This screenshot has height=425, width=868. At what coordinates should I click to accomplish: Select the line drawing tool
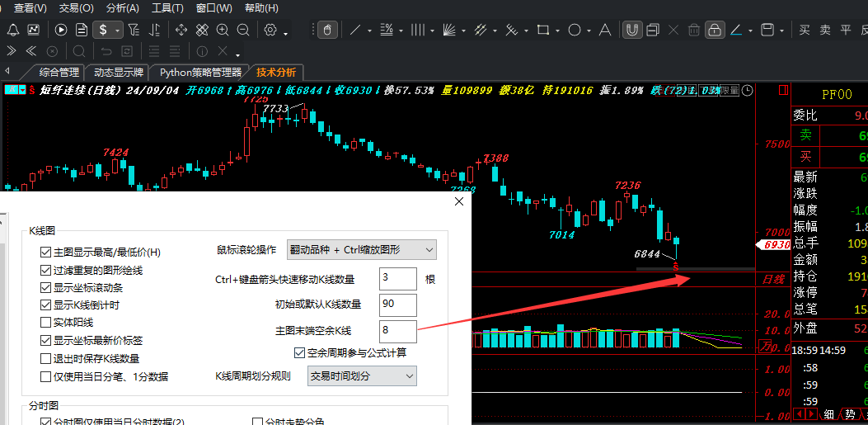click(x=354, y=30)
